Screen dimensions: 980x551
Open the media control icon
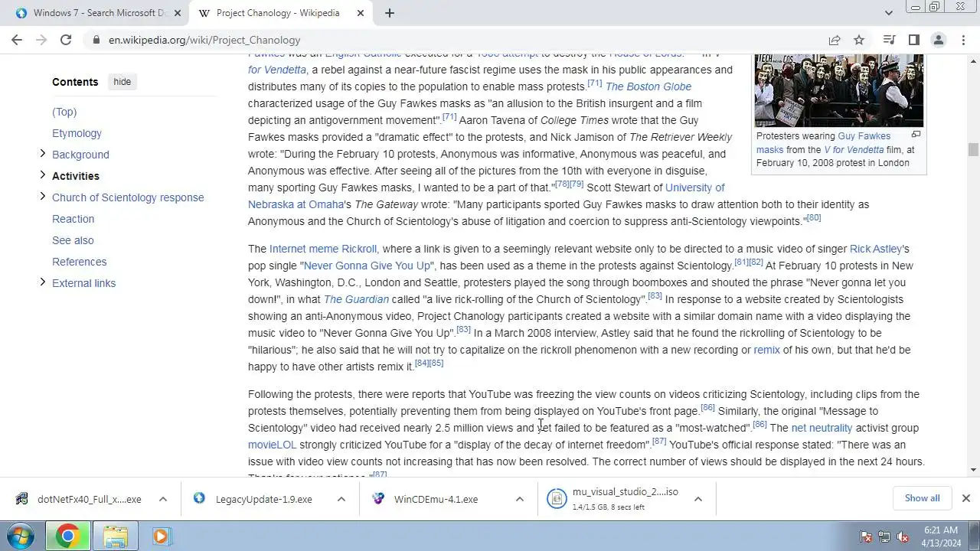889,40
